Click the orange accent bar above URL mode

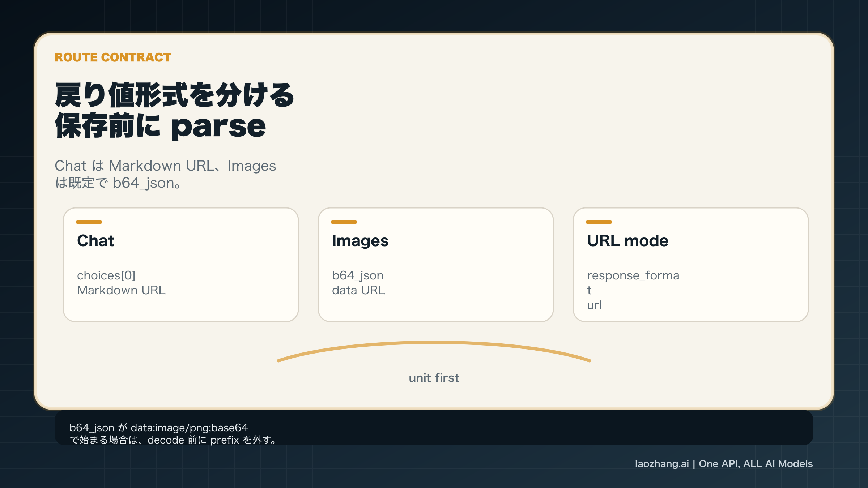coord(600,222)
